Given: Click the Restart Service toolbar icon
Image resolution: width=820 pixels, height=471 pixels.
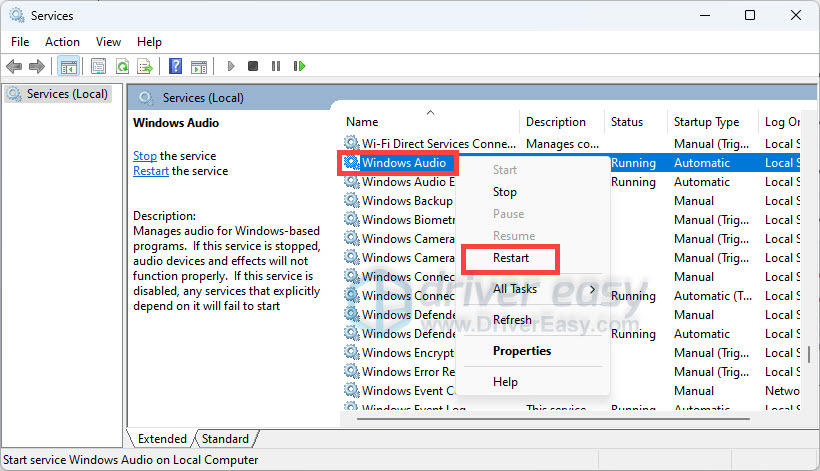Looking at the screenshot, I should click(x=299, y=66).
